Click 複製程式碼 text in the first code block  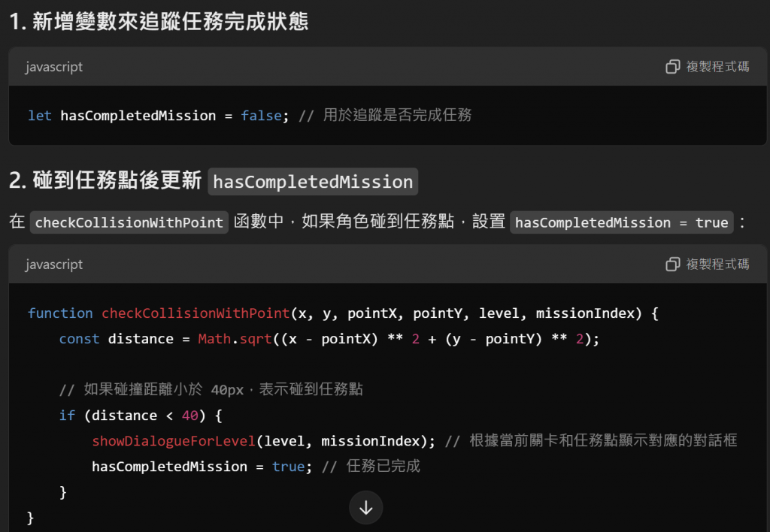pyautogui.click(x=717, y=67)
